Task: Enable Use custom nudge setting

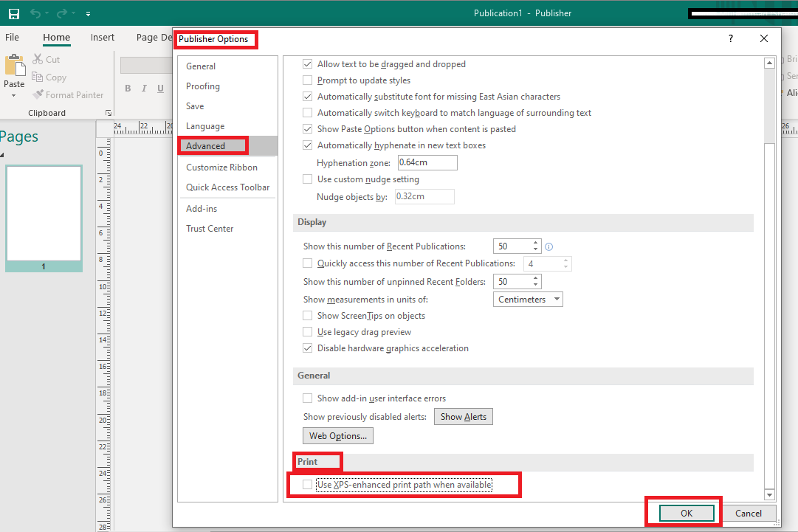Action: click(x=307, y=179)
